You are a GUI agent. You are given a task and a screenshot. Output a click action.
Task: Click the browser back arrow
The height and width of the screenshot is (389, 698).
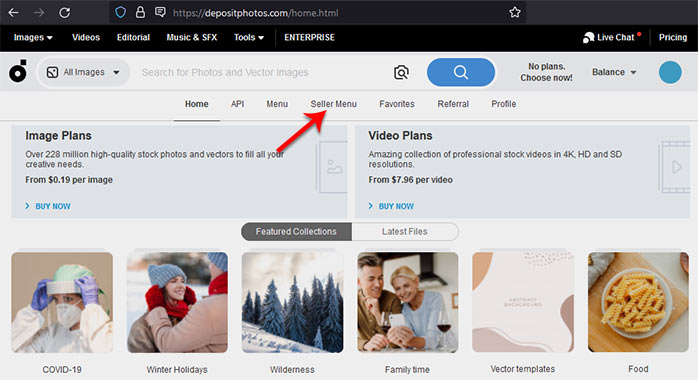pos(13,12)
